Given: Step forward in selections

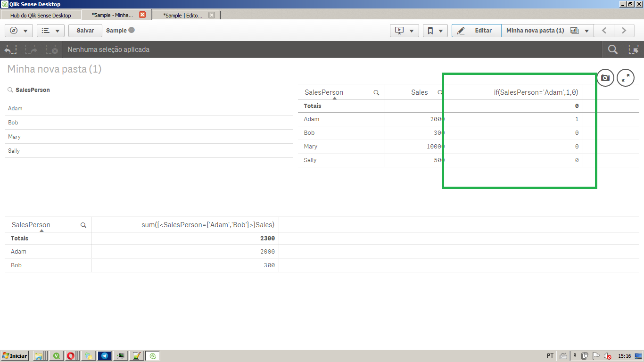Looking at the screenshot, I should click(31, 49).
